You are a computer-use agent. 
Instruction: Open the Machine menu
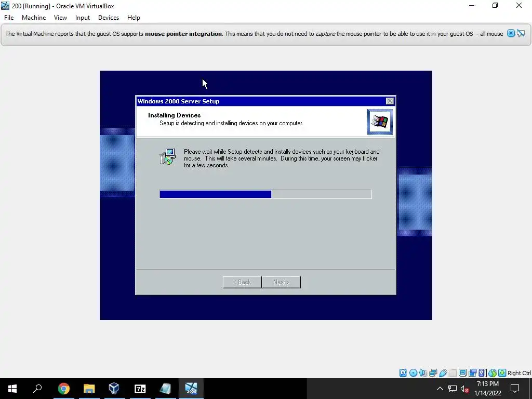(34, 18)
